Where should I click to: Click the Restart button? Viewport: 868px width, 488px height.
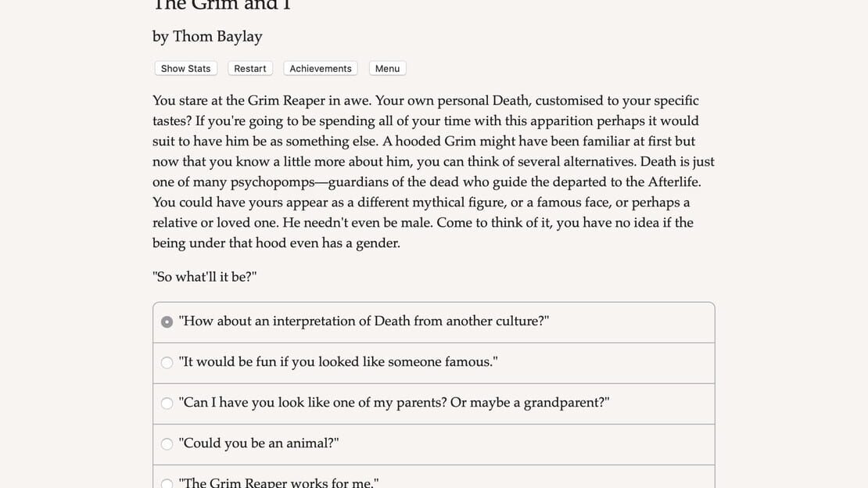(x=249, y=69)
